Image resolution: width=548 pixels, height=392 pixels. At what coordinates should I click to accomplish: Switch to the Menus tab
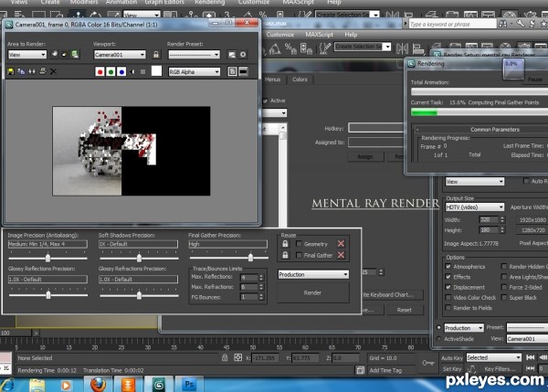pos(272,79)
